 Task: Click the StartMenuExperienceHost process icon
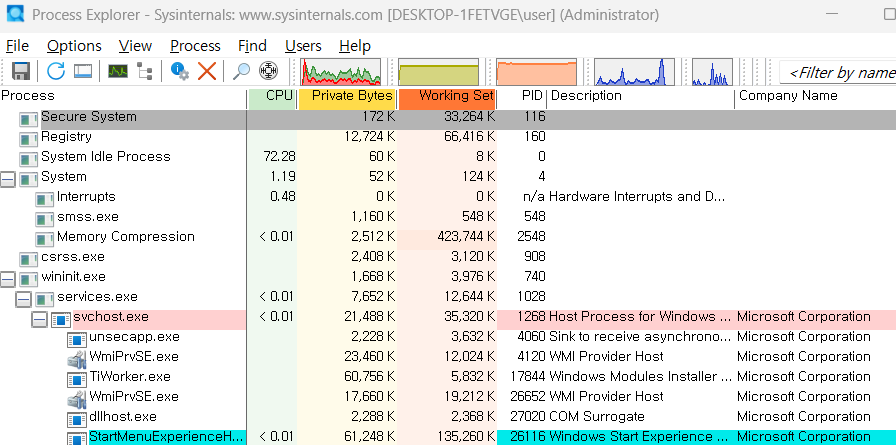coord(77,439)
